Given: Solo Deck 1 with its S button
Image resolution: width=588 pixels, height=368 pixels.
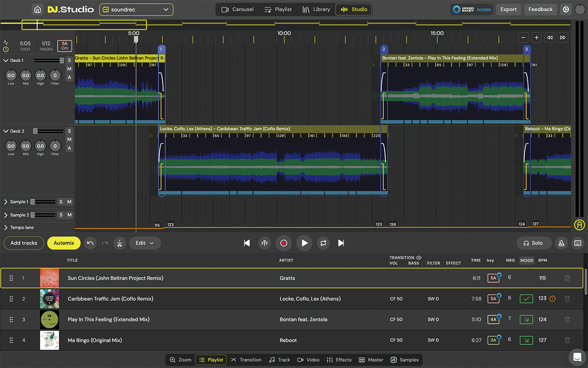Looking at the screenshot, I should [69, 60].
